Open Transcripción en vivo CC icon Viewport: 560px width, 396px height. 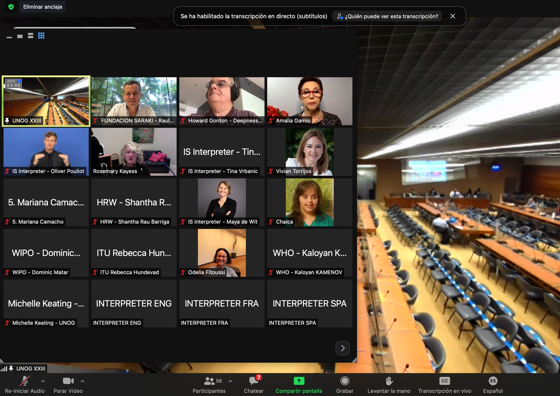click(444, 381)
